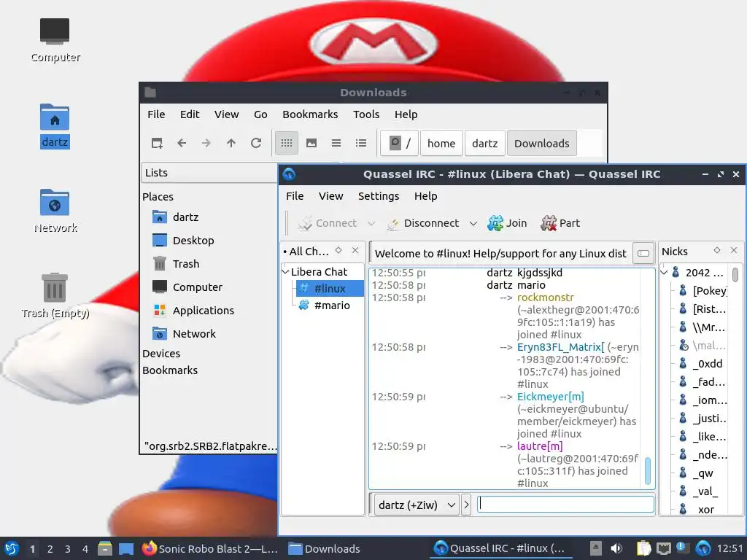The image size is (747, 560).
Task: Go forward in the file manager
Action: pos(206,143)
